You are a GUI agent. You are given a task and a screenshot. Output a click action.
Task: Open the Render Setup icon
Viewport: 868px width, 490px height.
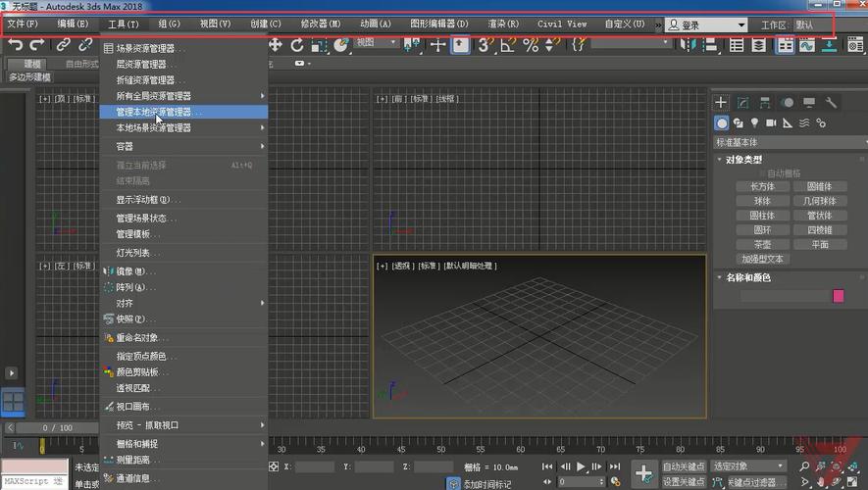coord(855,45)
